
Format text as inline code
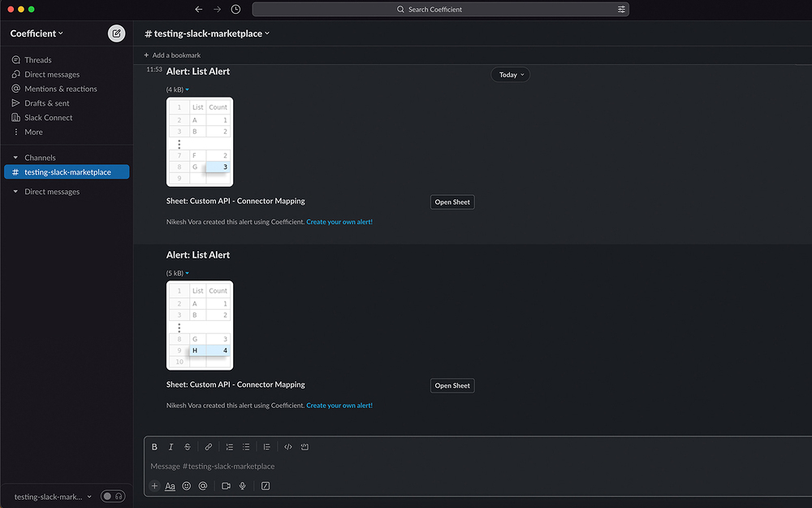288,447
